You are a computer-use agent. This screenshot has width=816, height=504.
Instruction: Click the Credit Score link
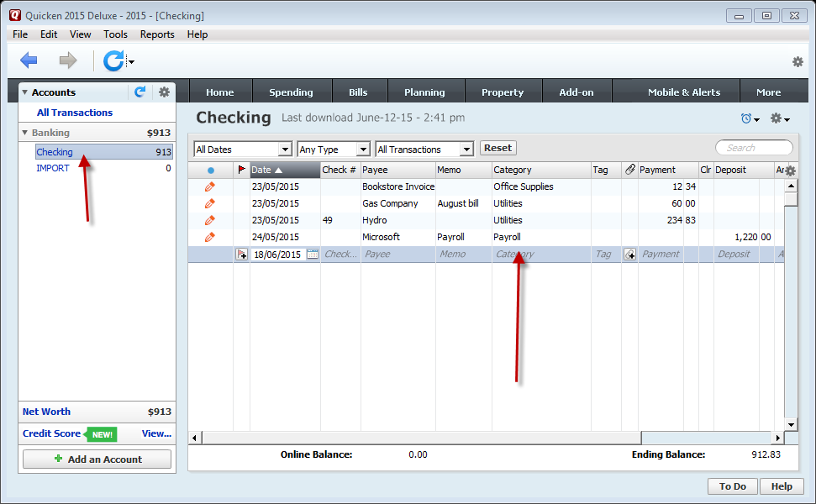click(51, 433)
